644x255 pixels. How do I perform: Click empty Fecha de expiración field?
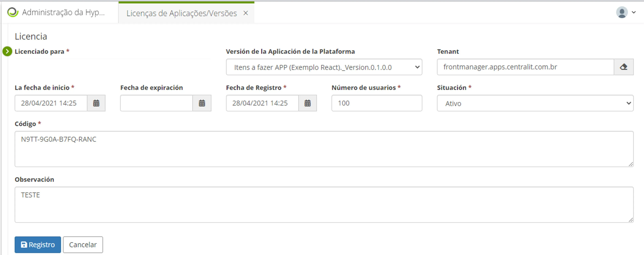click(156, 103)
